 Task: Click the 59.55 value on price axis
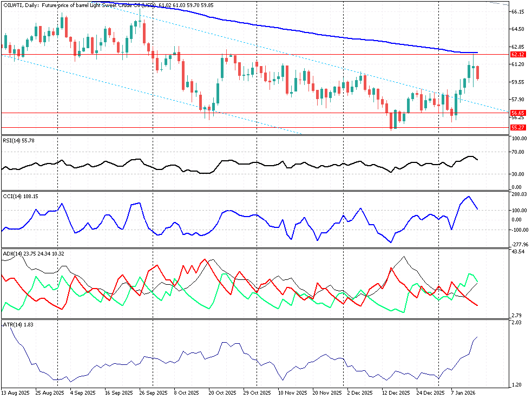(x=517, y=82)
